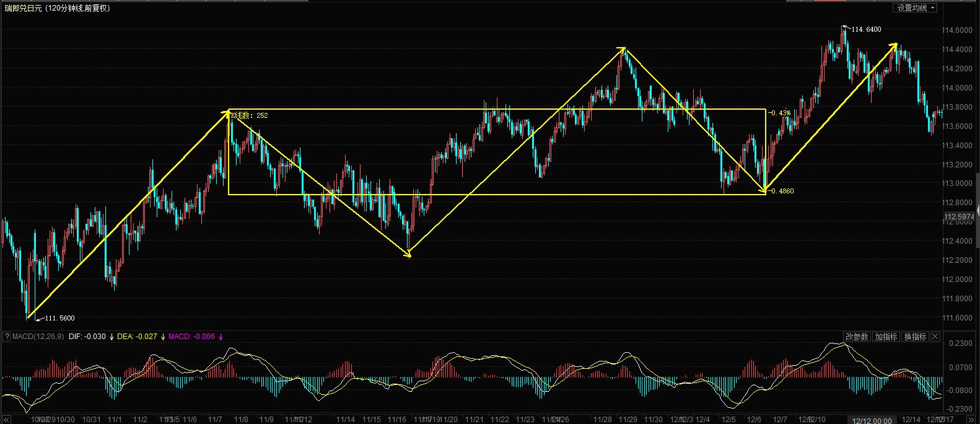Screen dimensions: 980x424
Task: Click the 111.5600 low price label
Action: (60, 318)
